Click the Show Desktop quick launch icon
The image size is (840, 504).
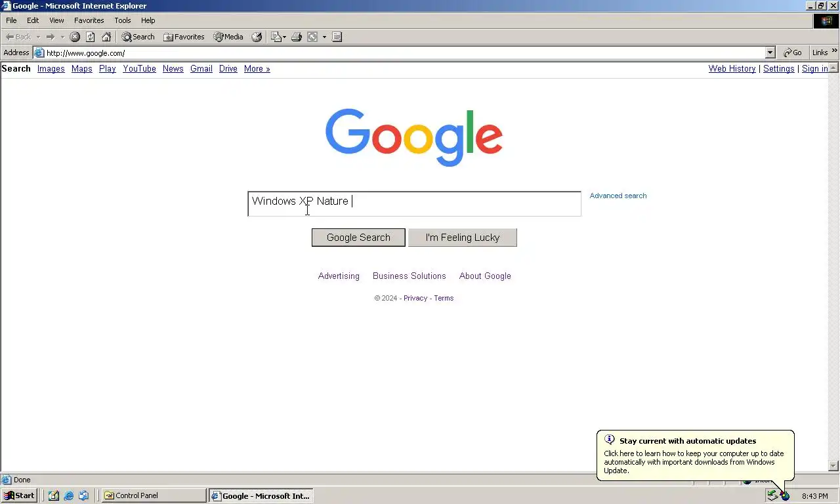click(54, 495)
